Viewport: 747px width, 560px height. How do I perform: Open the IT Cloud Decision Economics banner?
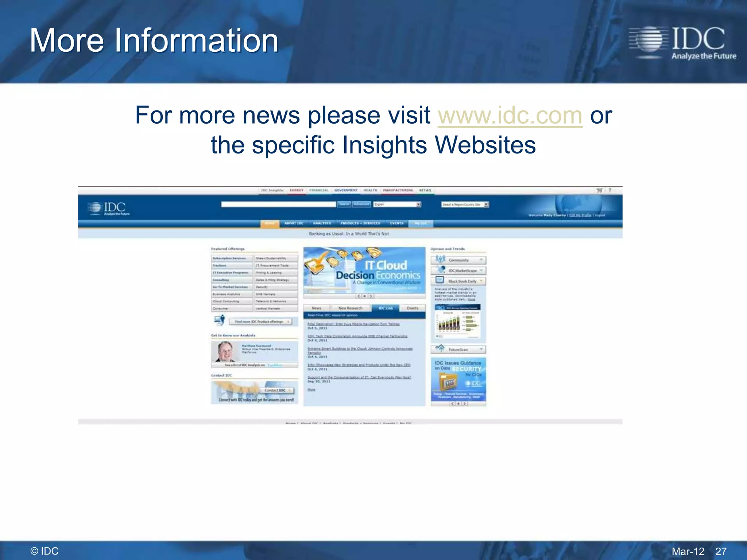364,270
